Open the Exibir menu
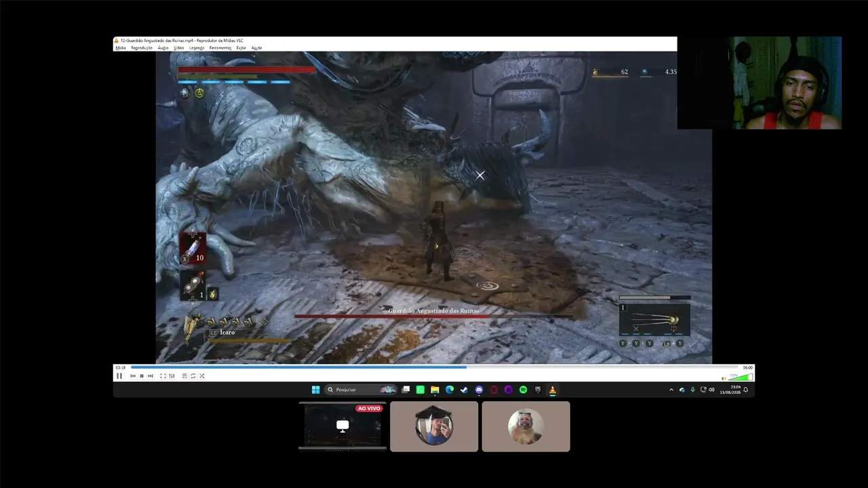This screenshot has width=868, height=488. [241, 48]
